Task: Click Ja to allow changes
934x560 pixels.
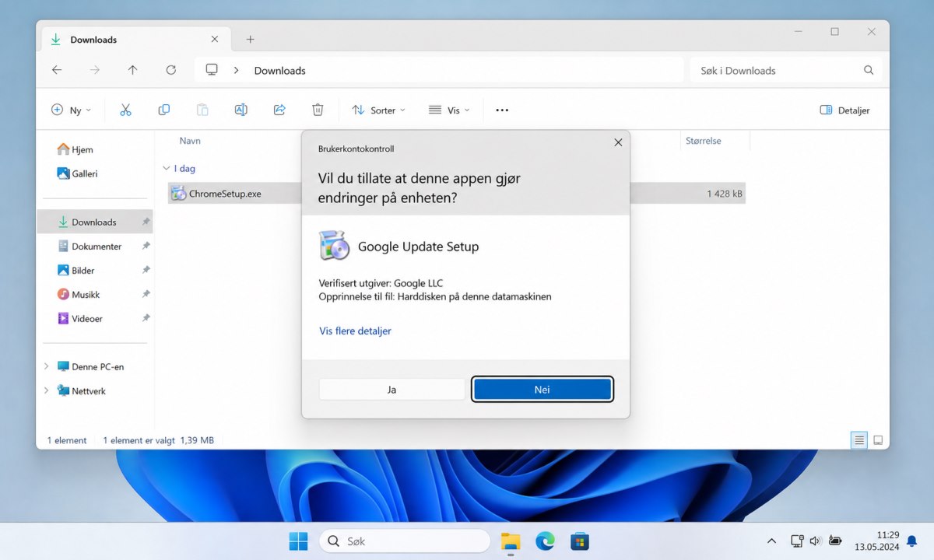Action: click(392, 390)
